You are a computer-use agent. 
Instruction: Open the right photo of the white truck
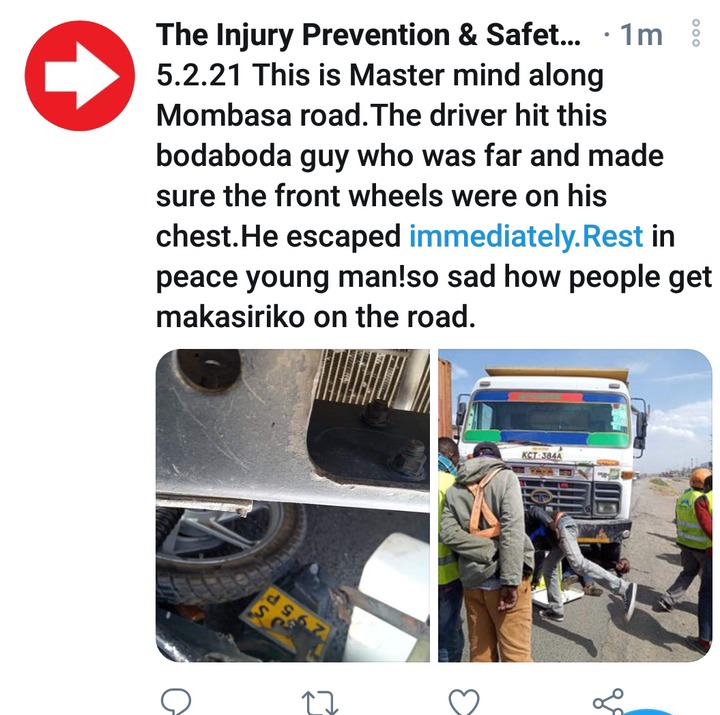tap(575, 505)
